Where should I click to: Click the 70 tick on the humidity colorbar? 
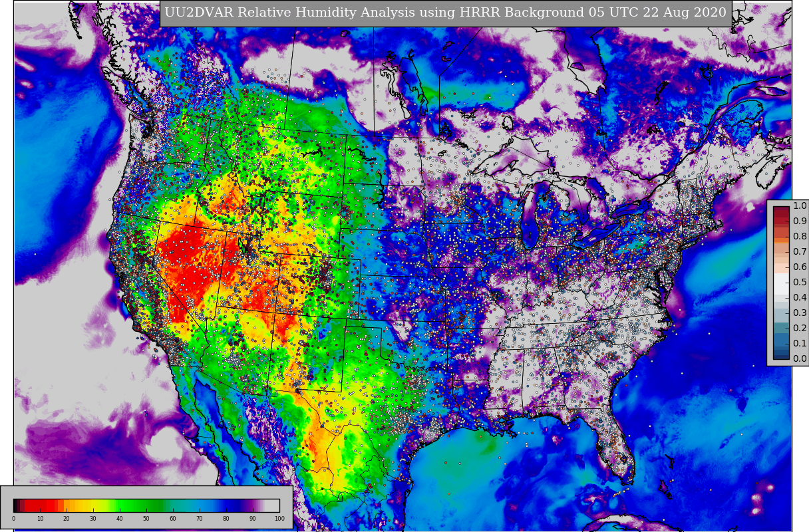pos(200,519)
